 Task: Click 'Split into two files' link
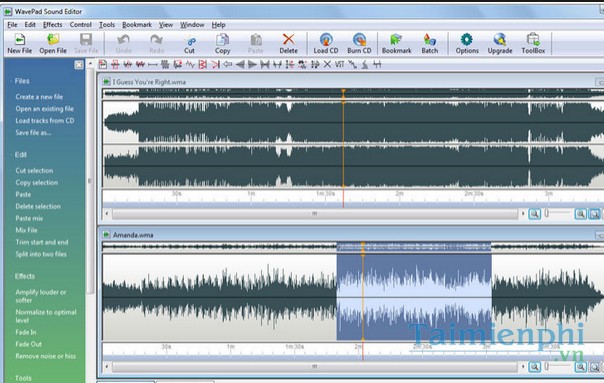(41, 254)
